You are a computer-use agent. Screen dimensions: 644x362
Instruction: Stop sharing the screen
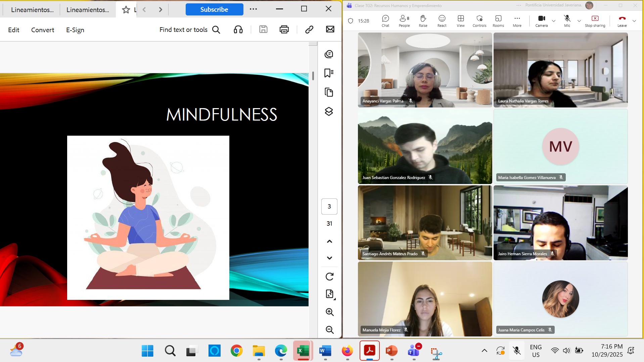click(595, 21)
